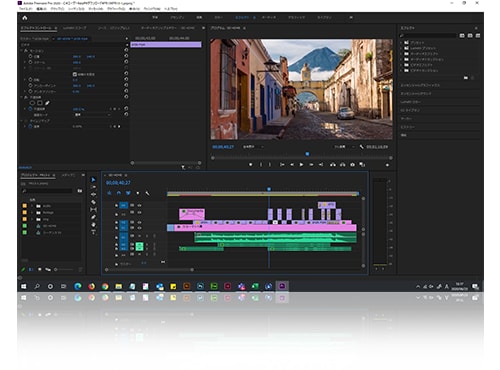Click Mark Out in Program monitor
This screenshot has height=370, width=500.
270,165
